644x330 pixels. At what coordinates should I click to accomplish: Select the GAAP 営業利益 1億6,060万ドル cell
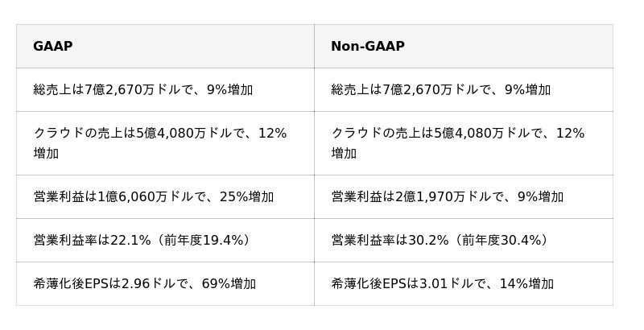tap(154, 196)
